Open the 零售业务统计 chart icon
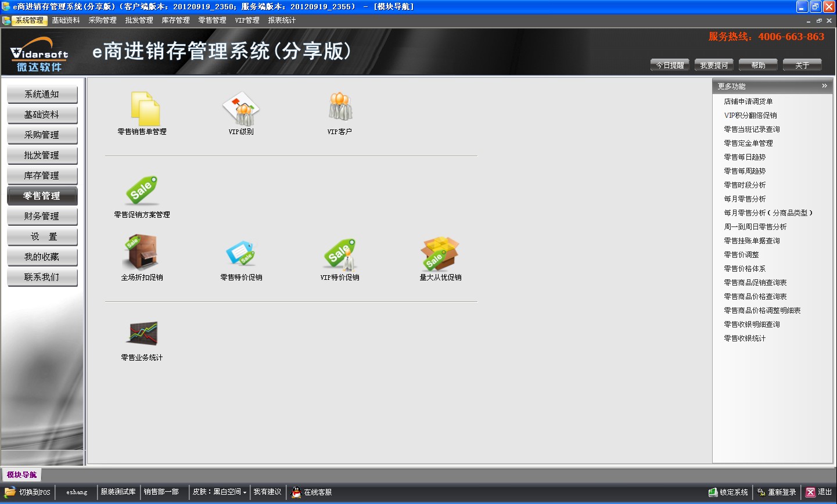 click(x=142, y=334)
